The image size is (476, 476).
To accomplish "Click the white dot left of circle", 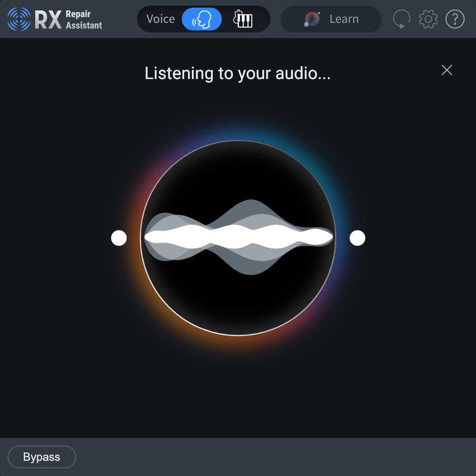I will (119, 238).
